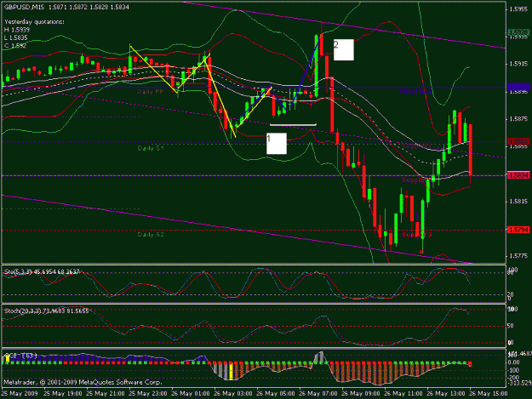Select the 'L 1.5835' yesterday low text
532x399 pixels.
15,37
